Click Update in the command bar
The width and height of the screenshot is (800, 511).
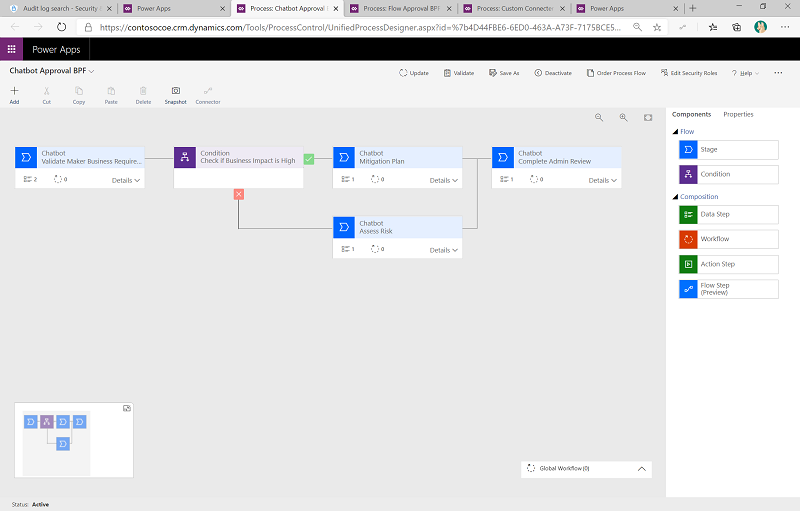tap(414, 73)
